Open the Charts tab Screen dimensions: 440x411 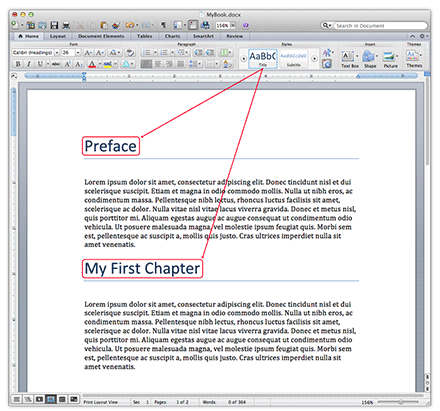pyautogui.click(x=172, y=36)
